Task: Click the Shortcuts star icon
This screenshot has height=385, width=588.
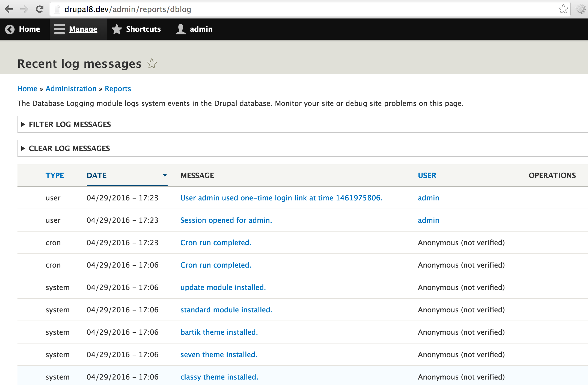Action: coord(117,29)
